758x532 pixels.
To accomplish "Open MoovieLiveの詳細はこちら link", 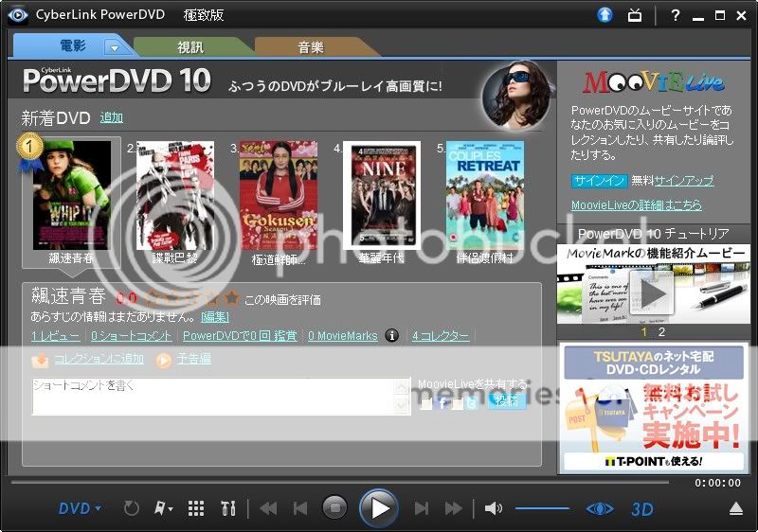I will pos(636,204).
